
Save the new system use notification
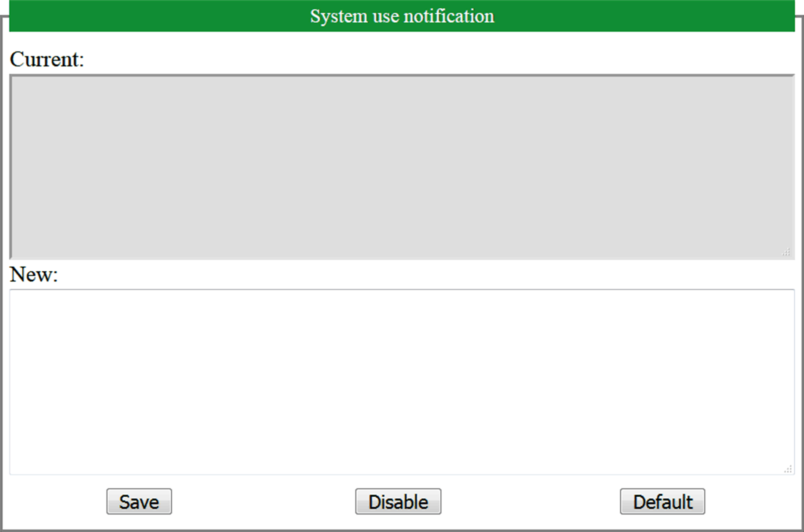tap(139, 502)
